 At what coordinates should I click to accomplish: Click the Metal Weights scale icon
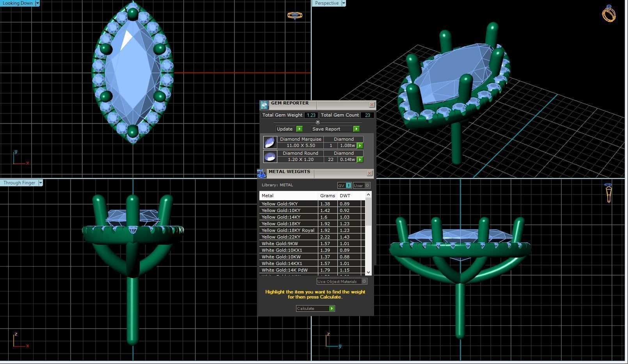261,173
